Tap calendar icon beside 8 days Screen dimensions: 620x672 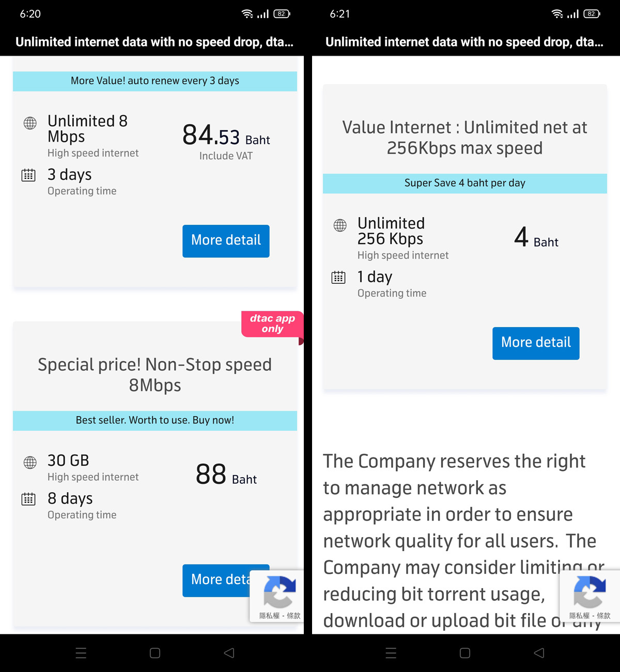[28, 499]
